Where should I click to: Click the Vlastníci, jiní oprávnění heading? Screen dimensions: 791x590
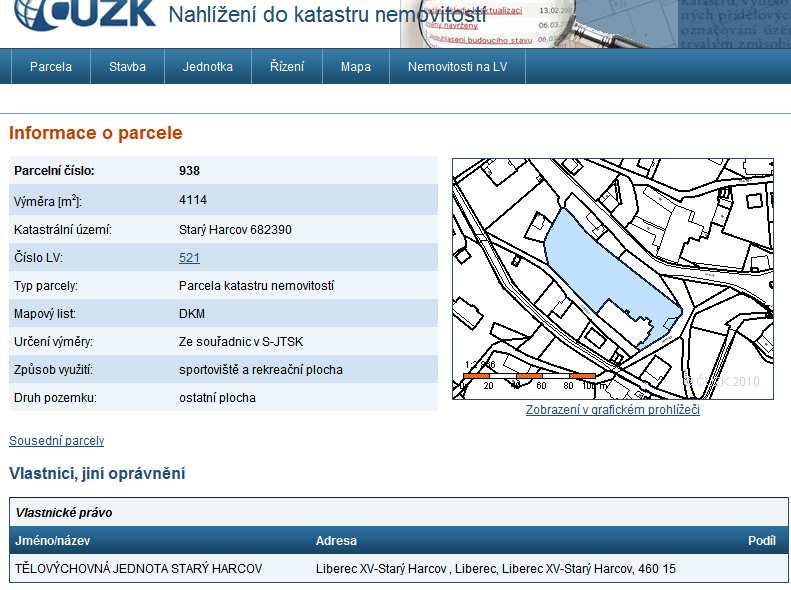tap(97, 474)
